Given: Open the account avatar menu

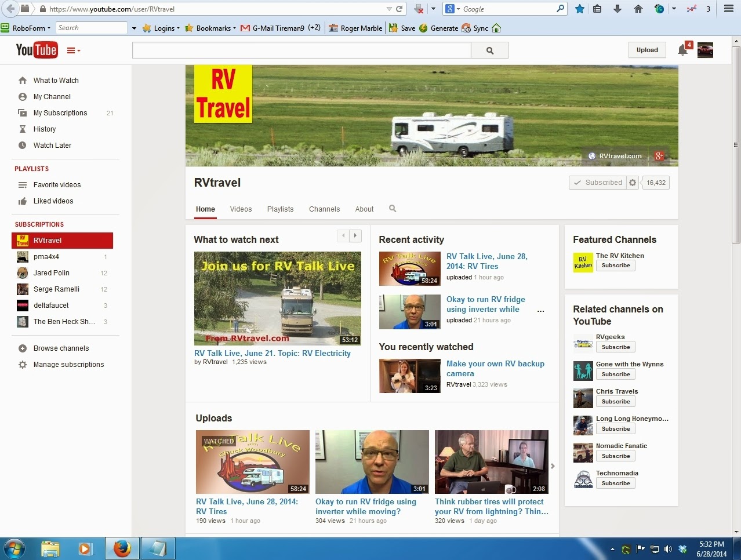Looking at the screenshot, I should 705,50.
